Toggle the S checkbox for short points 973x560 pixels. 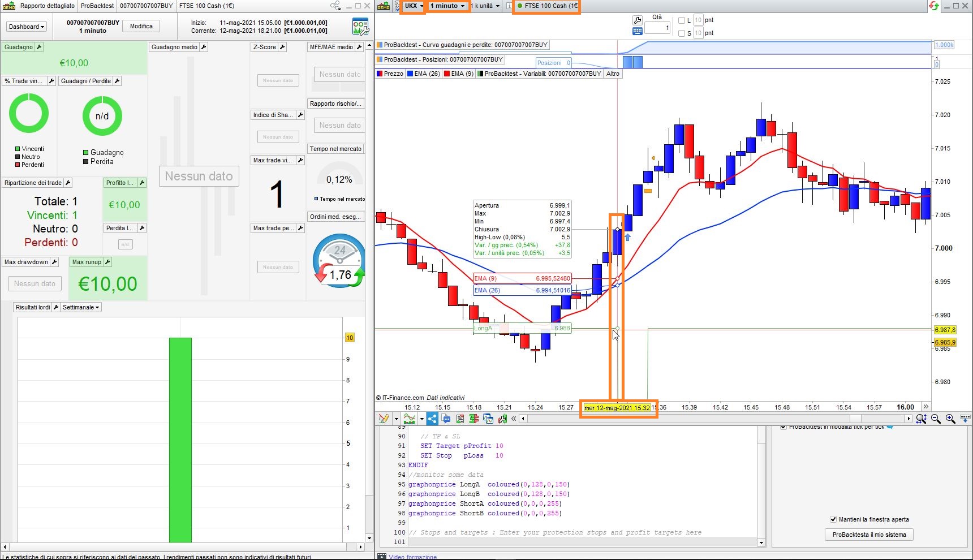tap(682, 33)
